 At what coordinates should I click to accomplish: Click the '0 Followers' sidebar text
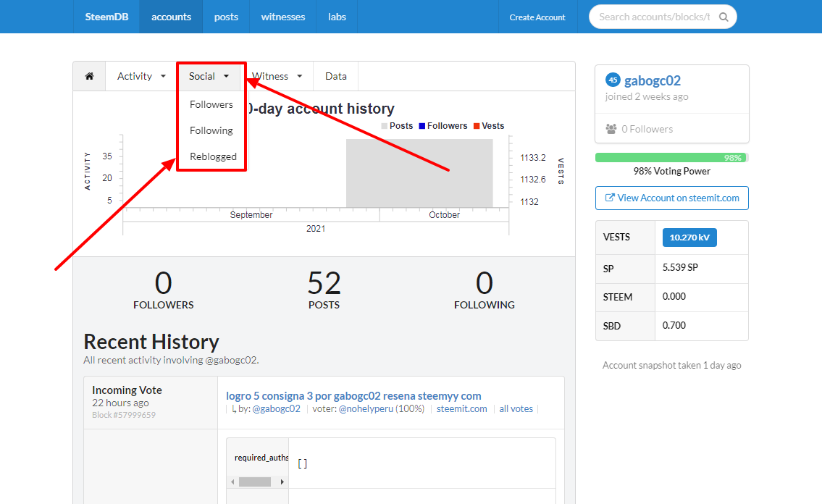(647, 129)
